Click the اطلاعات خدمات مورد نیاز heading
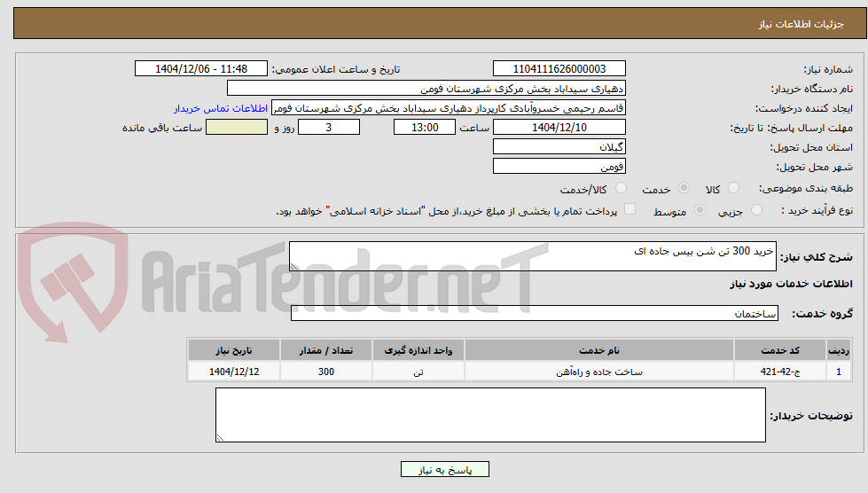 click(791, 284)
